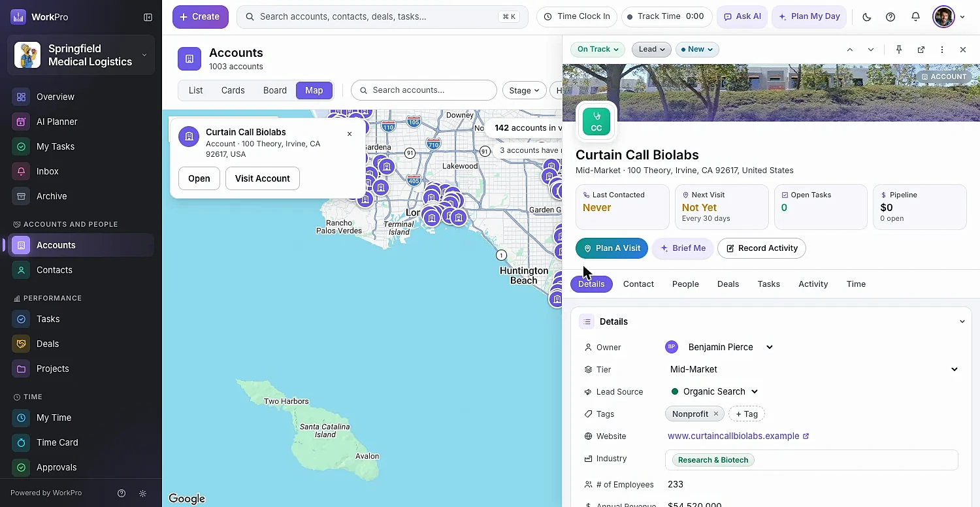Click the Plan A Visit button
Screen dimensions: 980x507
coord(612,248)
